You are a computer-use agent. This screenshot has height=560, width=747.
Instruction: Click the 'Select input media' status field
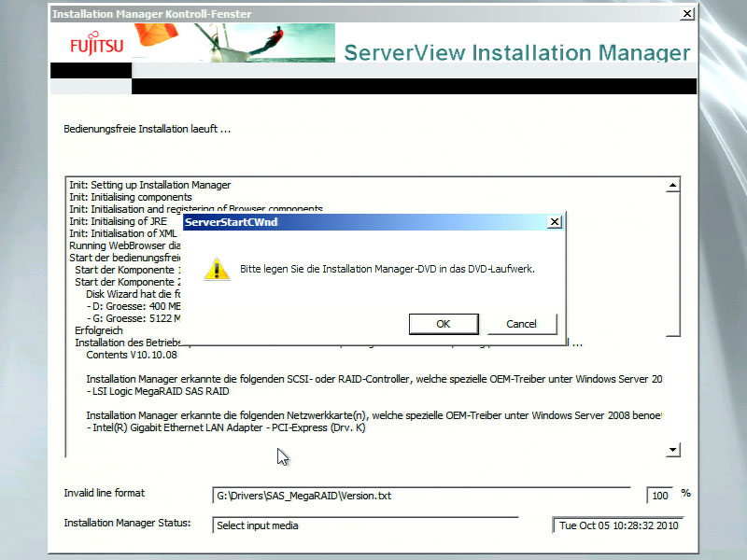(365, 525)
